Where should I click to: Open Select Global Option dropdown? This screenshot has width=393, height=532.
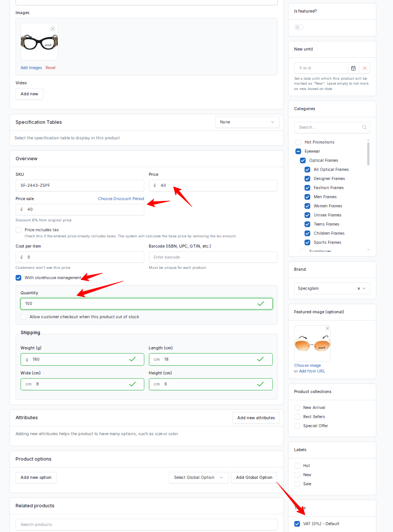199,478
